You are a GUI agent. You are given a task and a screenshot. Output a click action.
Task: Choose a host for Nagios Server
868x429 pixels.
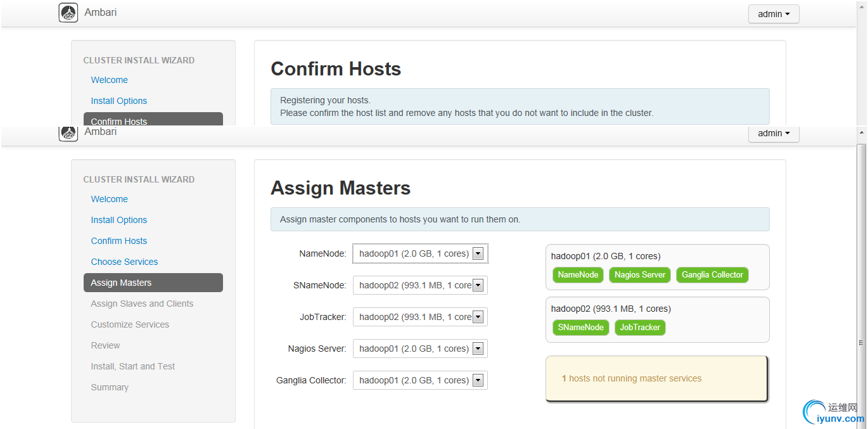[420, 349]
